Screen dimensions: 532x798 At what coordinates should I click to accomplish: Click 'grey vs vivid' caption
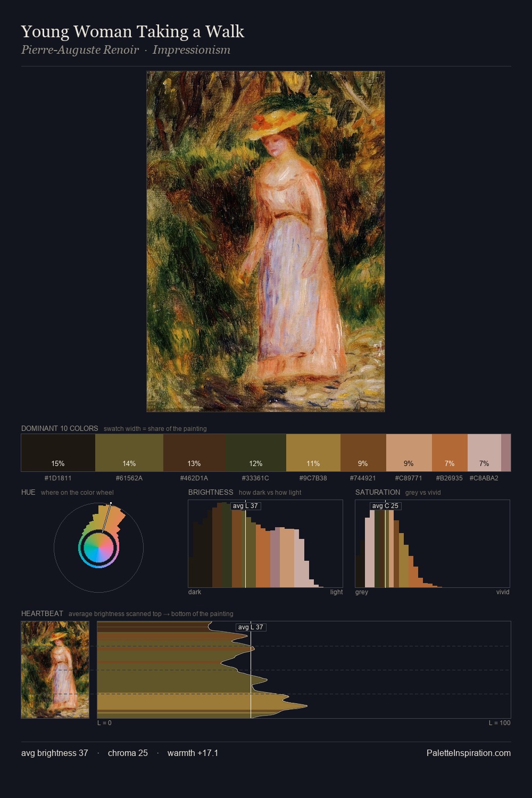click(x=423, y=493)
